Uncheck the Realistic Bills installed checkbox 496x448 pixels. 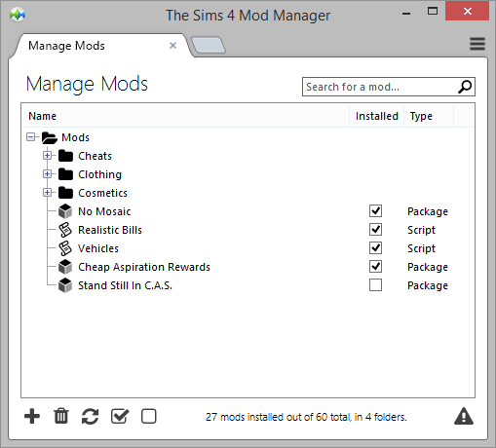(x=375, y=230)
